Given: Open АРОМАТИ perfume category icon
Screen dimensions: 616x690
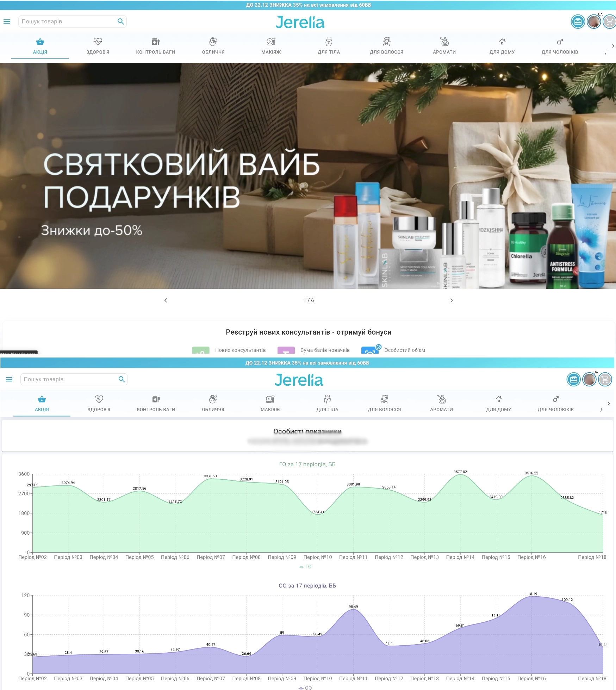Looking at the screenshot, I should [x=444, y=42].
